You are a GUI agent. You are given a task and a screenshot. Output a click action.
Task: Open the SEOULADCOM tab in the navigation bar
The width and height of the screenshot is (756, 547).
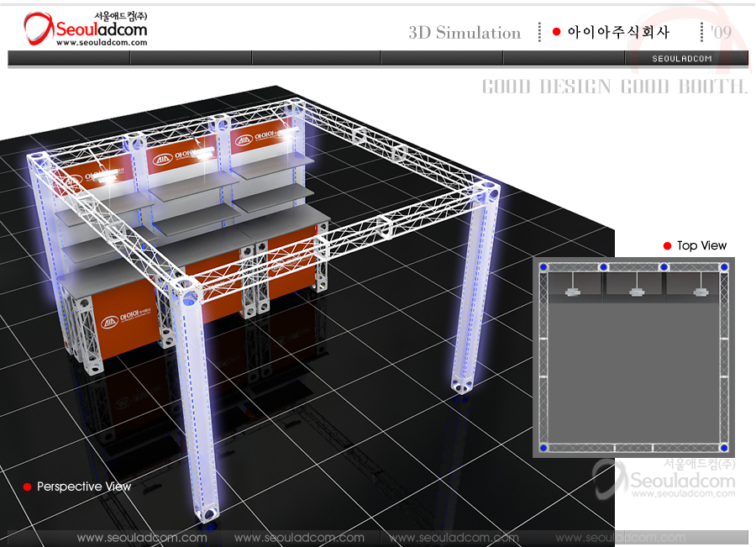tap(682, 58)
